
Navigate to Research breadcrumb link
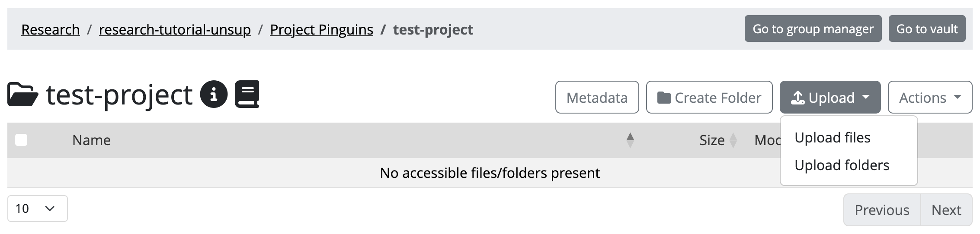(x=51, y=29)
